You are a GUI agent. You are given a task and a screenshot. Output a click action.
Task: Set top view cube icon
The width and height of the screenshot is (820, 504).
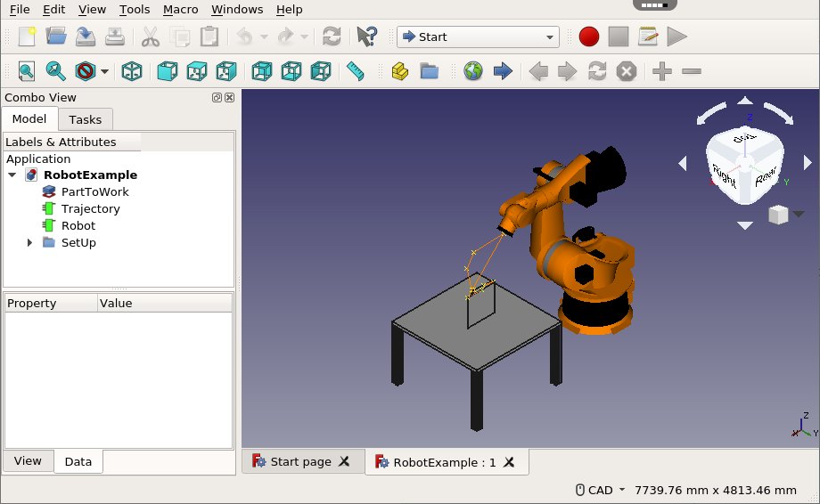click(197, 71)
